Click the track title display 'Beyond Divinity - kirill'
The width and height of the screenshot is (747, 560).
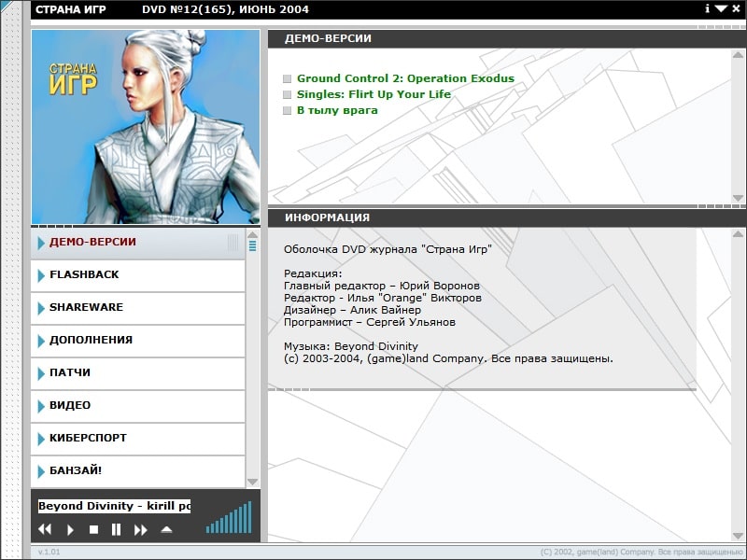tap(114, 506)
